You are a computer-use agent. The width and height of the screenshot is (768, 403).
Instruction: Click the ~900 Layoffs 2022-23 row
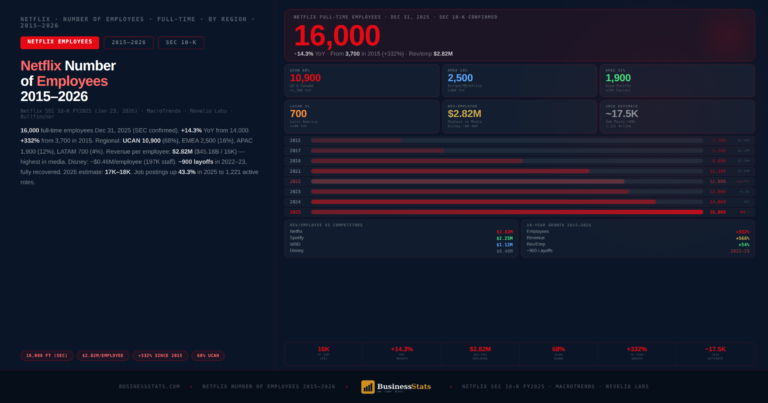638,251
